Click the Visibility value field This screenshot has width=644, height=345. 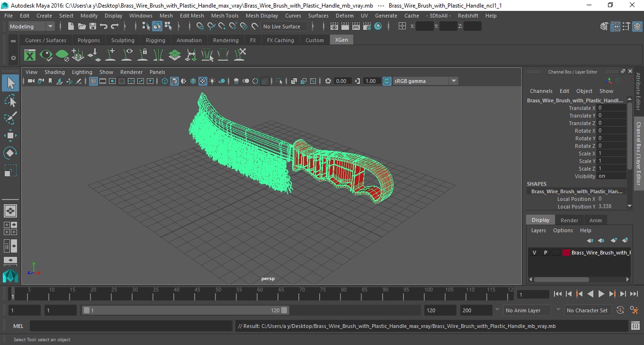[x=611, y=176]
